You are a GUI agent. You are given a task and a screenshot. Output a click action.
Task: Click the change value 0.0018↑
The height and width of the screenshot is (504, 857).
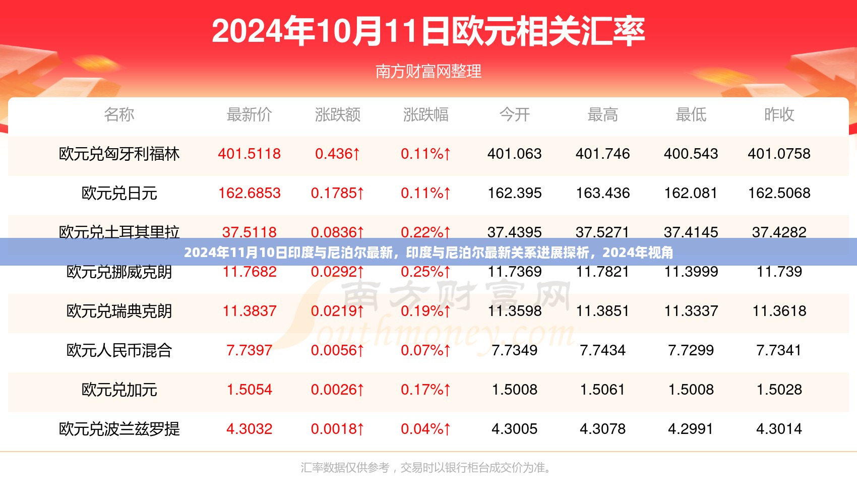coord(337,429)
